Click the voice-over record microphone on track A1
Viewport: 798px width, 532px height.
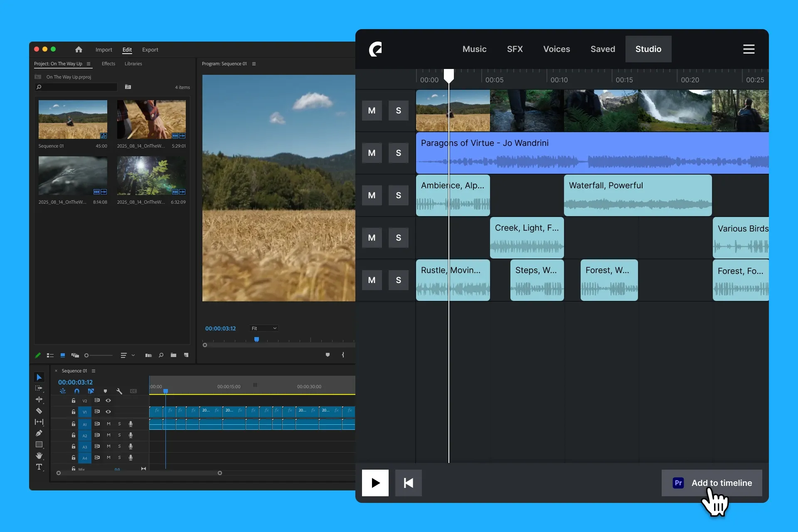click(x=131, y=424)
